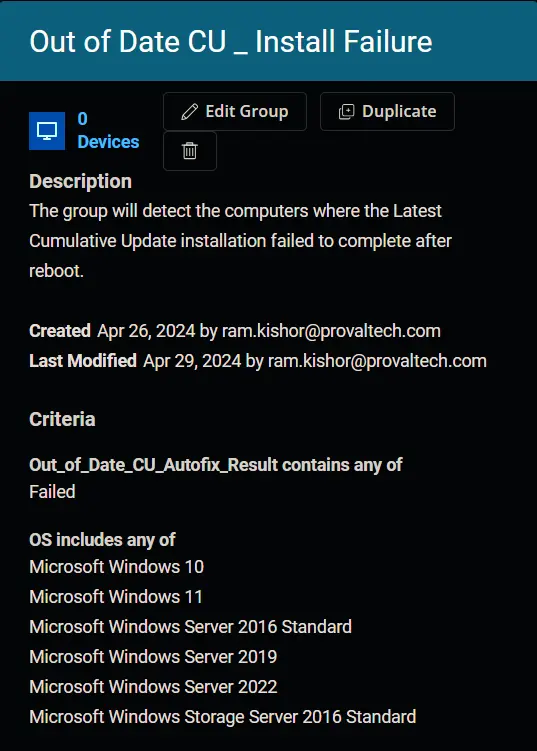Click the copy icon inside Duplicate
This screenshot has height=751, width=537.
346,112
